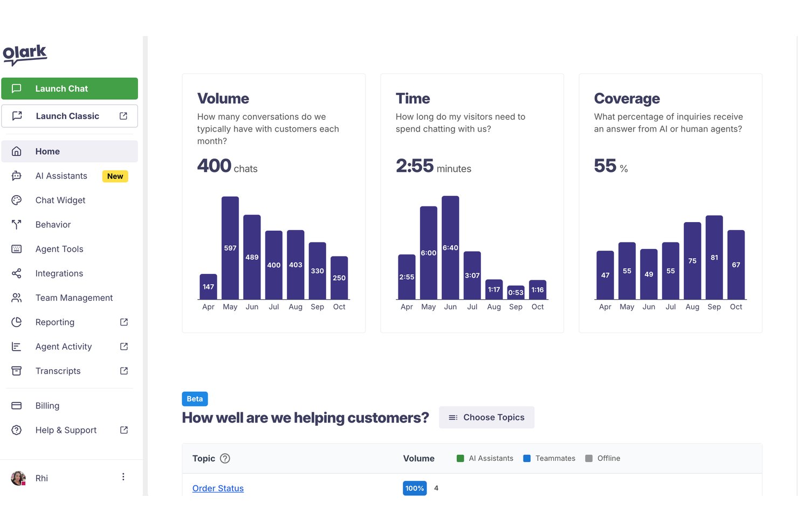The height and width of the screenshot is (532, 798).
Task: Click the Sep bar labeled 81 in Coverage chart
Action: (x=714, y=258)
